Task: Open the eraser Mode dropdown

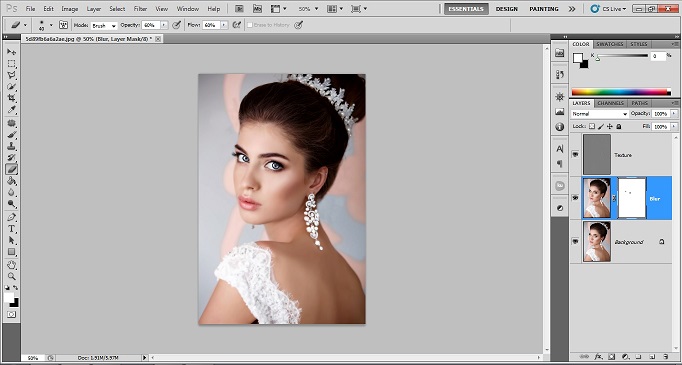Action: [x=104, y=26]
